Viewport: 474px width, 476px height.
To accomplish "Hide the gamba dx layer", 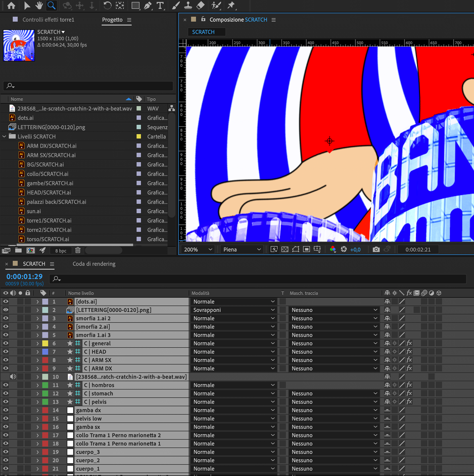I will (x=6, y=410).
